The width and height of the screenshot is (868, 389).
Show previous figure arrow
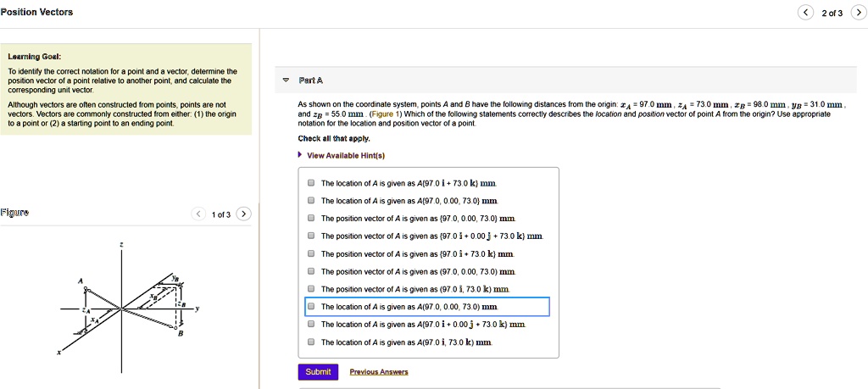pos(198,214)
